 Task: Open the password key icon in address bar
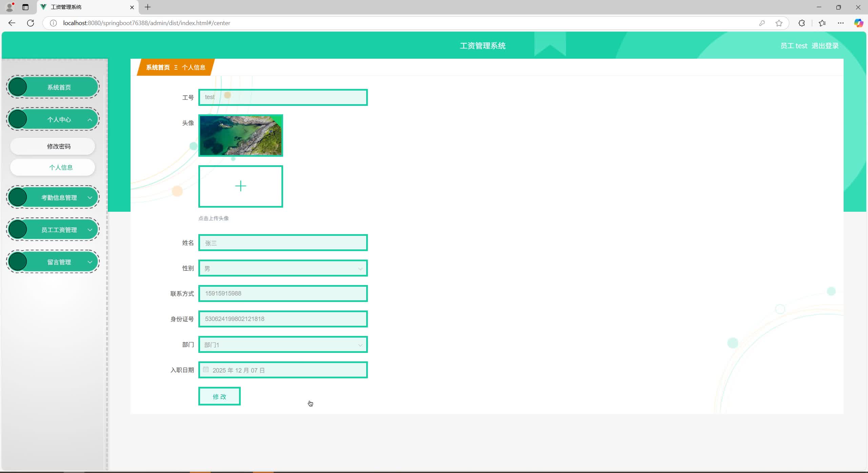tap(762, 23)
